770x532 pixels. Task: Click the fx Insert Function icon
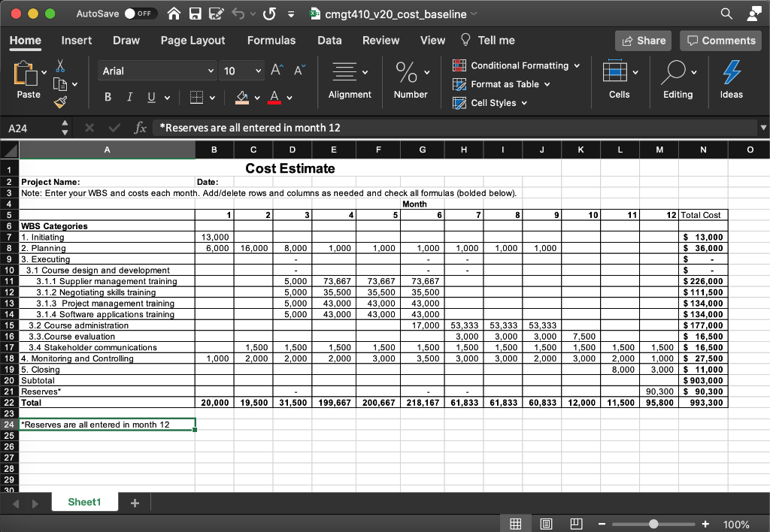point(140,128)
